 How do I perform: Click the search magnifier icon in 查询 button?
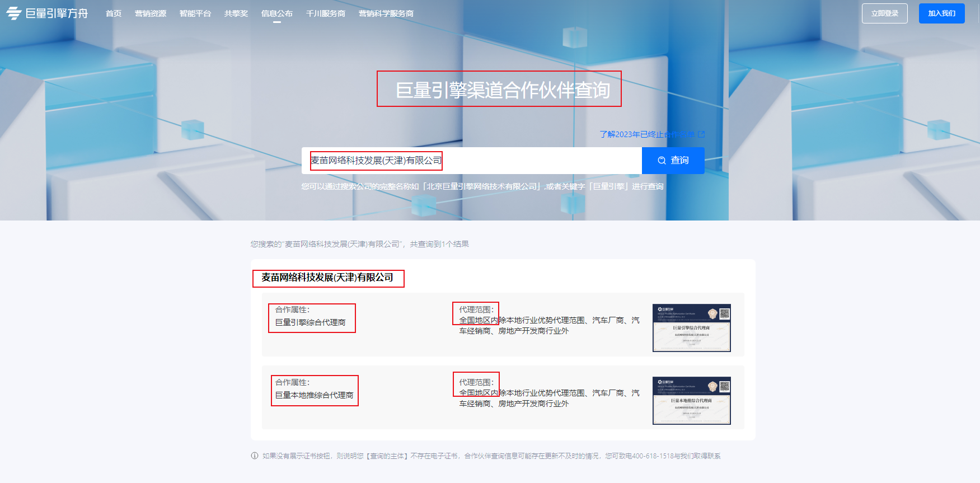[662, 161]
